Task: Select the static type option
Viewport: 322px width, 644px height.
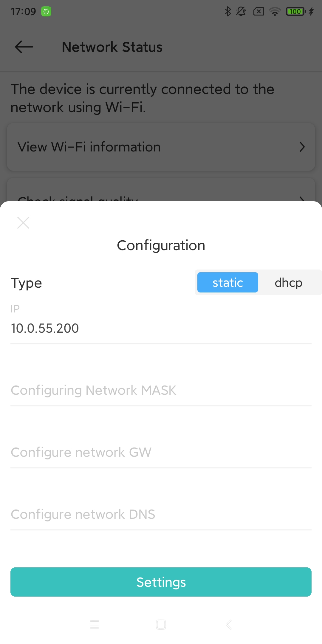Action: pyautogui.click(x=227, y=282)
